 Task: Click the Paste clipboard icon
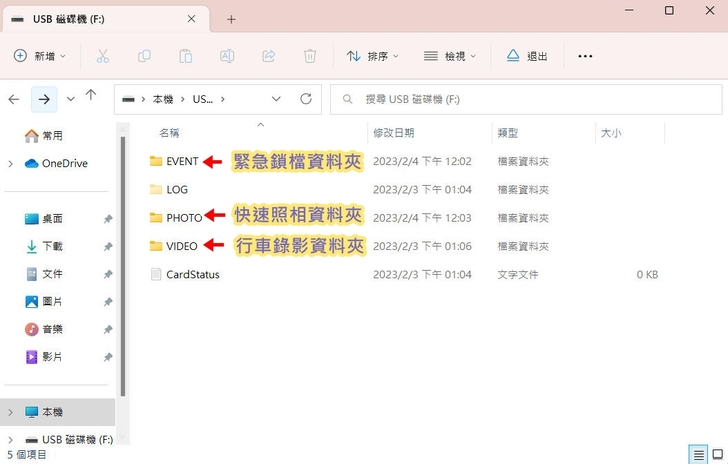[x=185, y=56]
